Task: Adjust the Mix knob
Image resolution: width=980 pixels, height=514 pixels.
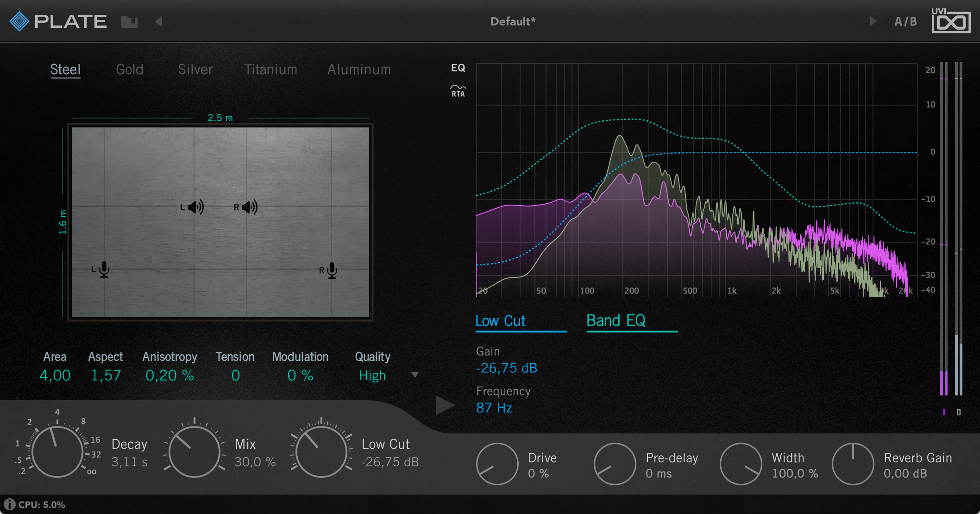Action: (195, 451)
